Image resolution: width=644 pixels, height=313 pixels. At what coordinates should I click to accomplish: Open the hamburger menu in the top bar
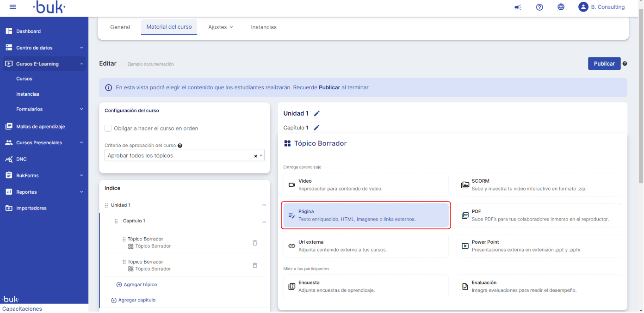[12, 7]
